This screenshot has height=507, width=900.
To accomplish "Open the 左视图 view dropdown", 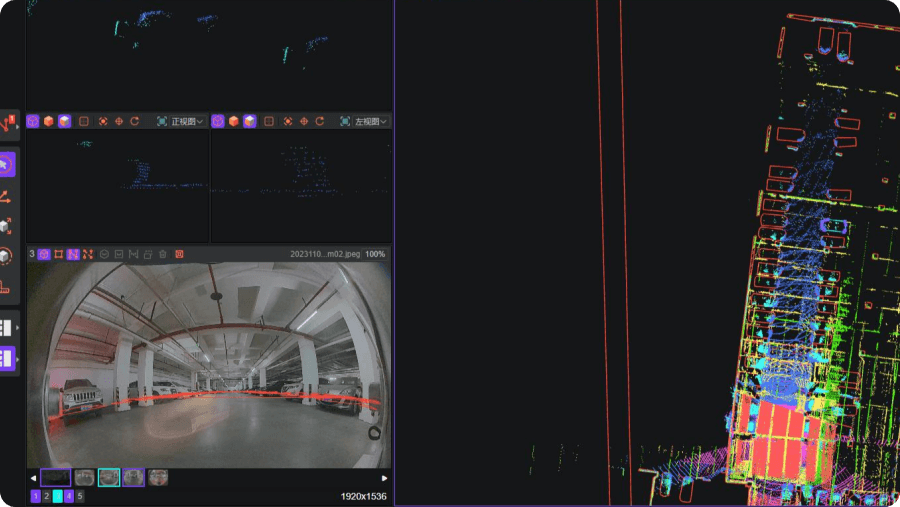I will (x=371, y=122).
